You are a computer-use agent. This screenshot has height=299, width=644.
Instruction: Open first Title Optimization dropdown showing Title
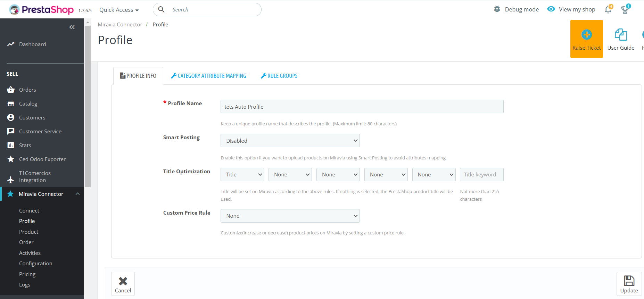click(242, 174)
